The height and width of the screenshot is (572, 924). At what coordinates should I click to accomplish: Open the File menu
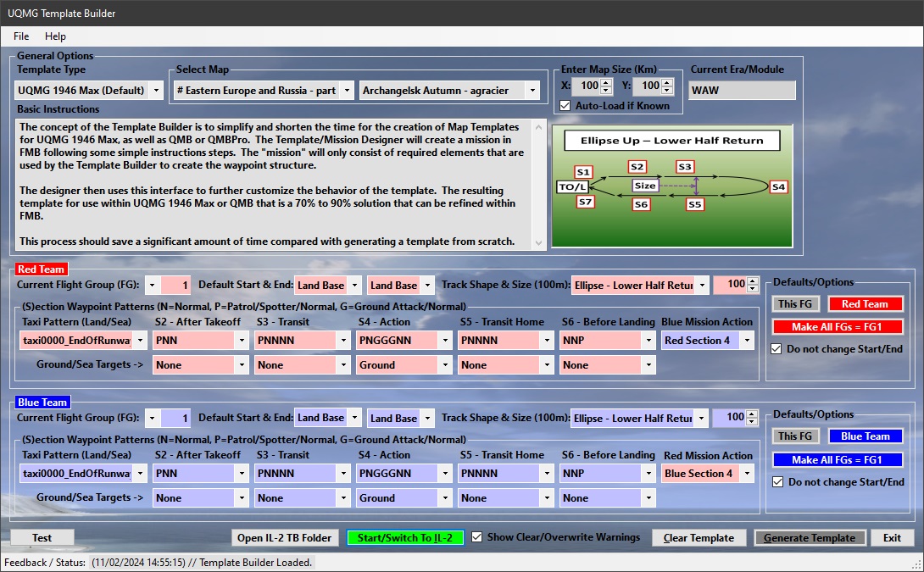pyautogui.click(x=21, y=36)
